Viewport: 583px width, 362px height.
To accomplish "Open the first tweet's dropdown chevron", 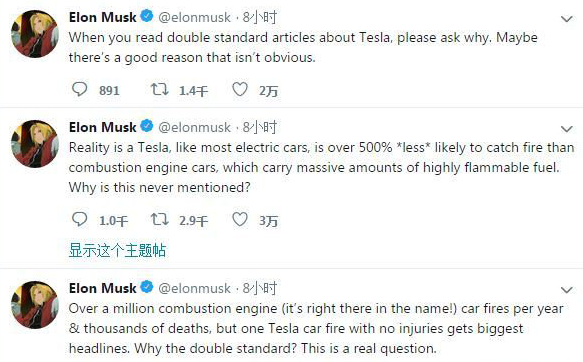I will pyautogui.click(x=566, y=19).
